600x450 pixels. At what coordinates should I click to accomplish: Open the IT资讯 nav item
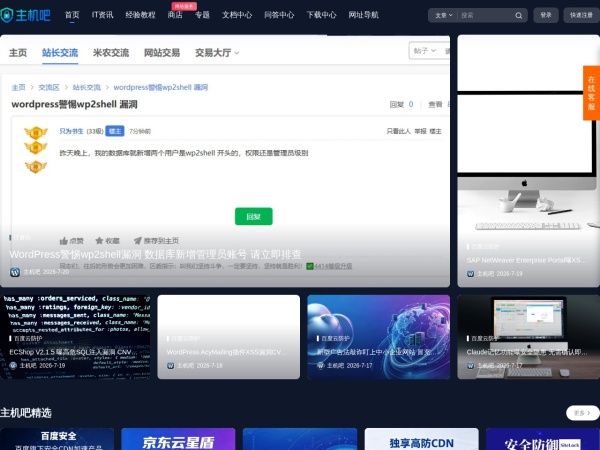click(x=103, y=15)
